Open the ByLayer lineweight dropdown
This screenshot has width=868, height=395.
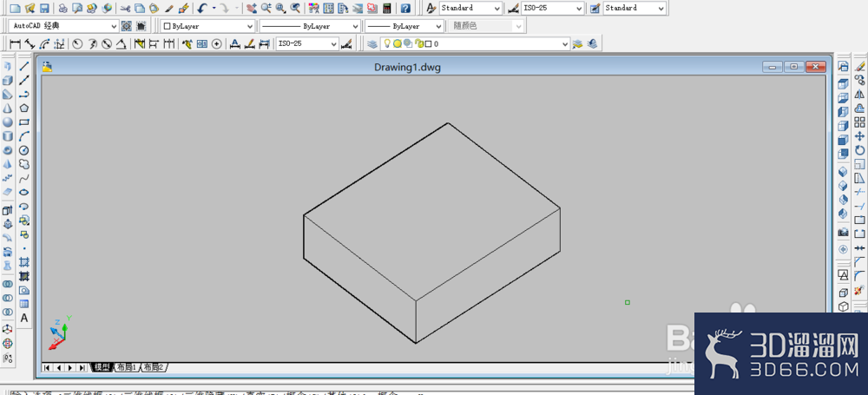(x=404, y=26)
